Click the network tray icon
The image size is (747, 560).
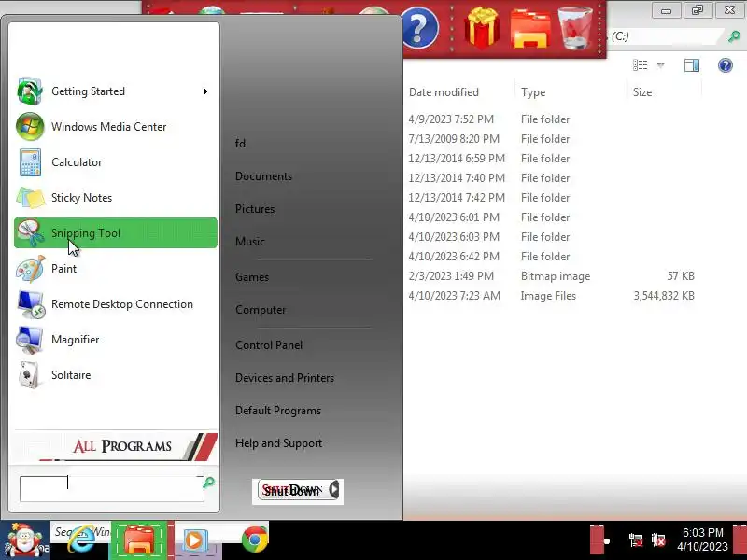click(x=636, y=540)
